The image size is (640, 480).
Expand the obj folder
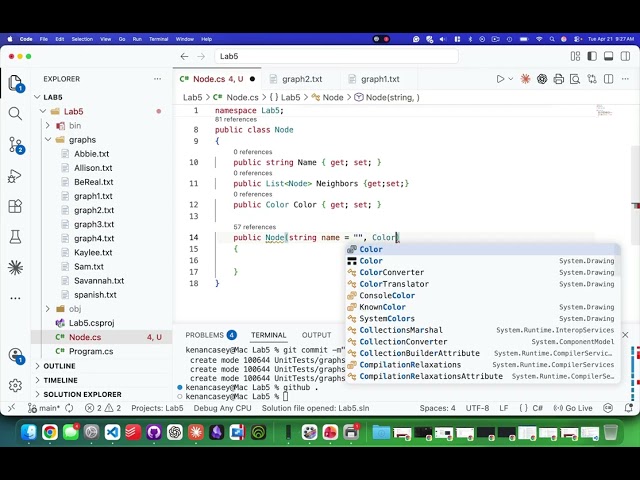pyautogui.click(x=48, y=309)
